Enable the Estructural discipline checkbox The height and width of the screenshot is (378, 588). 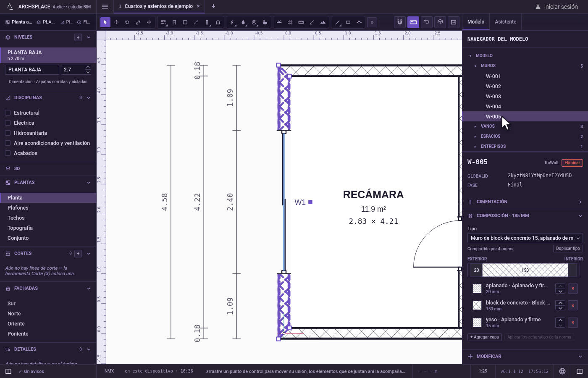(x=8, y=113)
